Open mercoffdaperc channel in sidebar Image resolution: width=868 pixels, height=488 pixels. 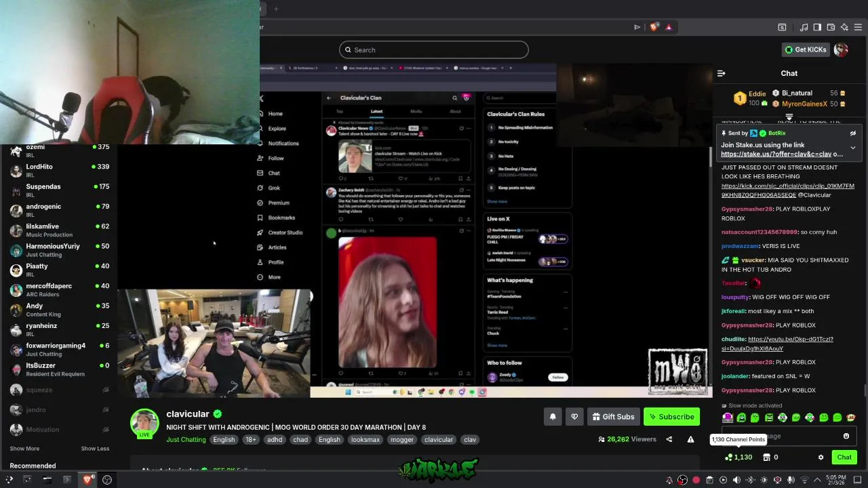[x=61, y=290]
